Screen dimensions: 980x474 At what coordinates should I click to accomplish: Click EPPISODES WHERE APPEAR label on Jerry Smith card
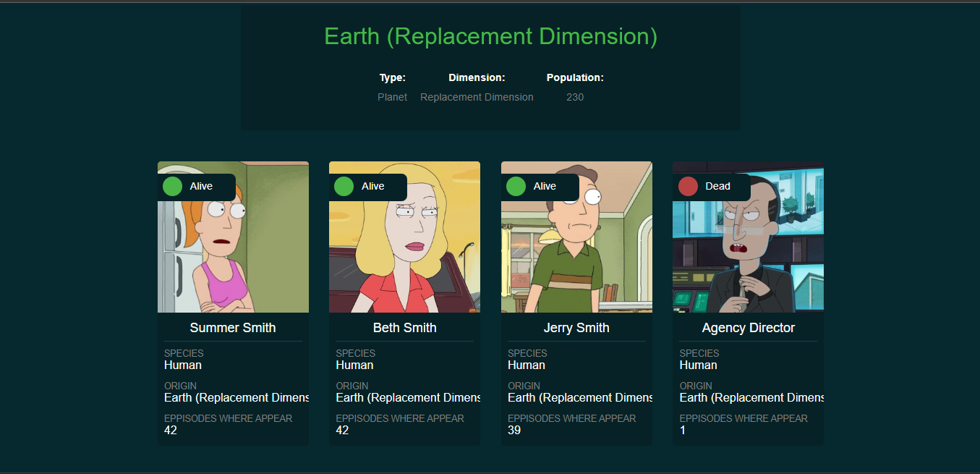tap(571, 418)
